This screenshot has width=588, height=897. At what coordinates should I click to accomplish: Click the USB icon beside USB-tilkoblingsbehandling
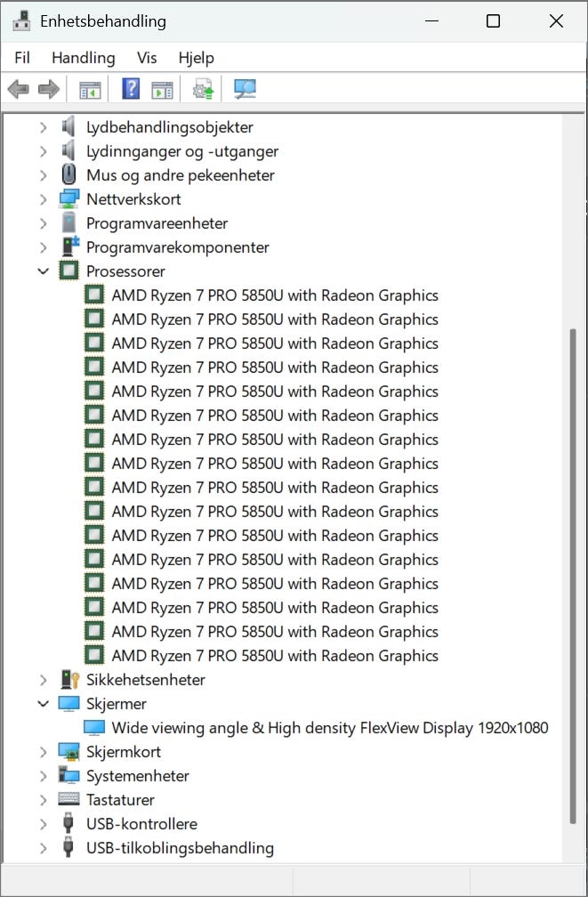click(x=68, y=848)
